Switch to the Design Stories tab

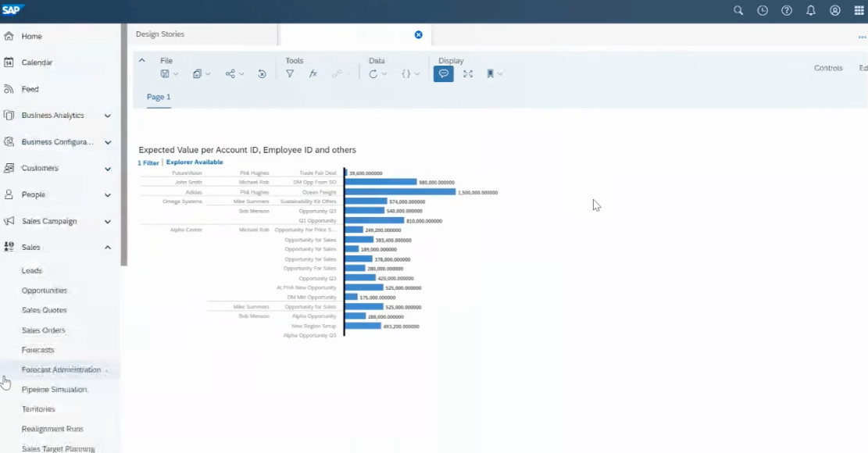(x=159, y=34)
